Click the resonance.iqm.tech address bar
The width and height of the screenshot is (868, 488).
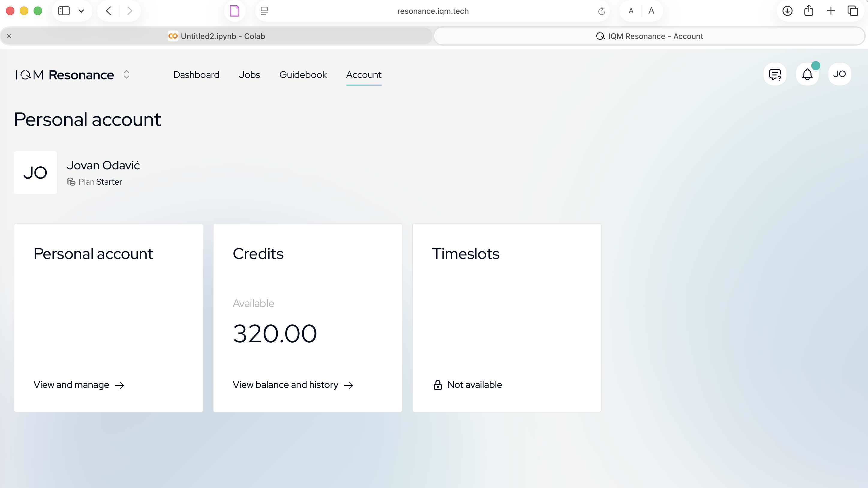click(433, 11)
